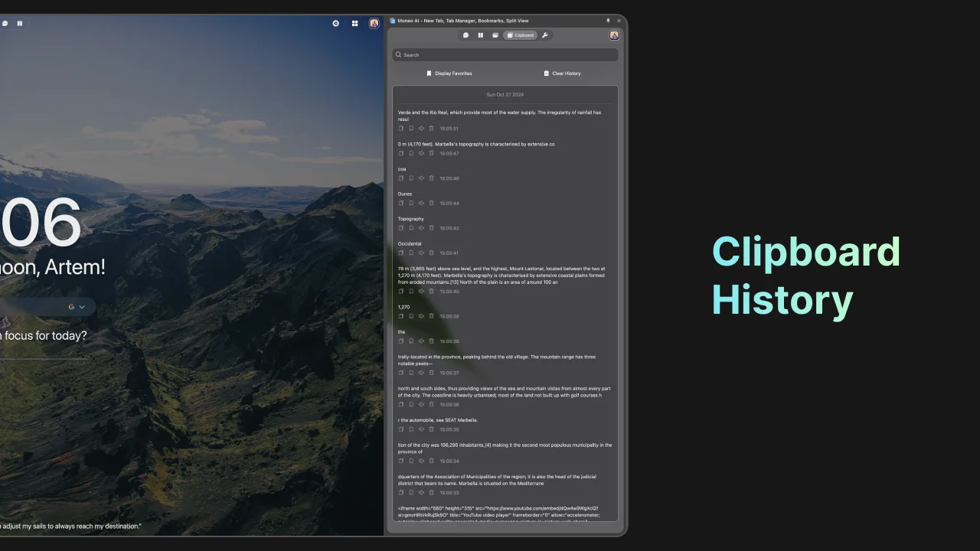This screenshot has width=980, height=551.
Task: Click the Display Favorites button
Action: coord(449,73)
